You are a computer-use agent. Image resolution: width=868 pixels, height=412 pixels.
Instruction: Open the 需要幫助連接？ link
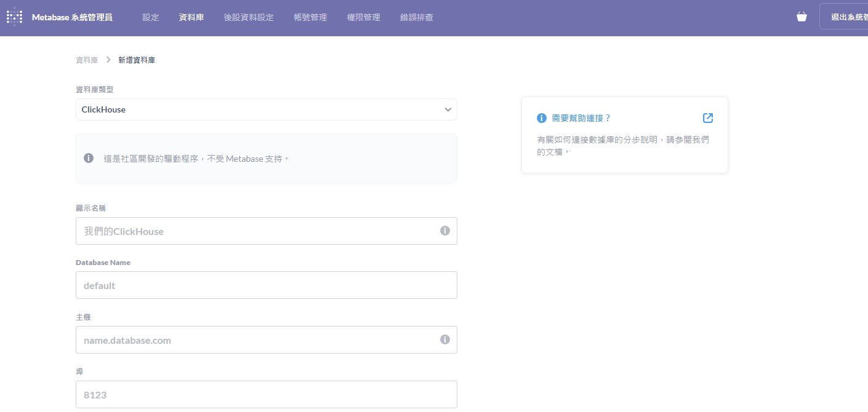click(x=581, y=118)
